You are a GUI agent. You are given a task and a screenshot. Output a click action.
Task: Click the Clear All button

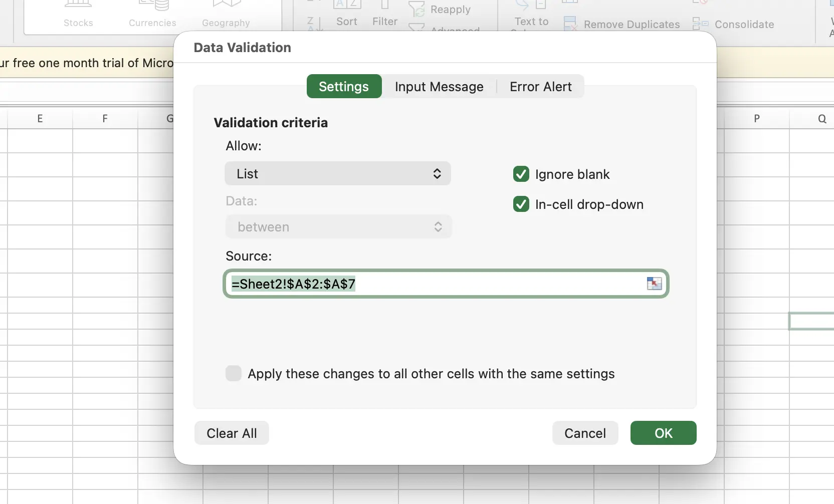click(232, 433)
